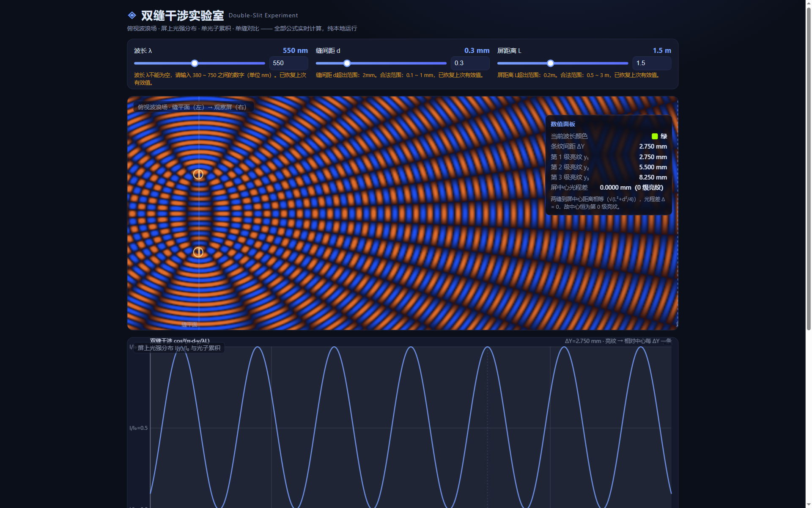
Task: Click the lower slit marker circle in the wave field
Action: pyautogui.click(x=198, y=252)
